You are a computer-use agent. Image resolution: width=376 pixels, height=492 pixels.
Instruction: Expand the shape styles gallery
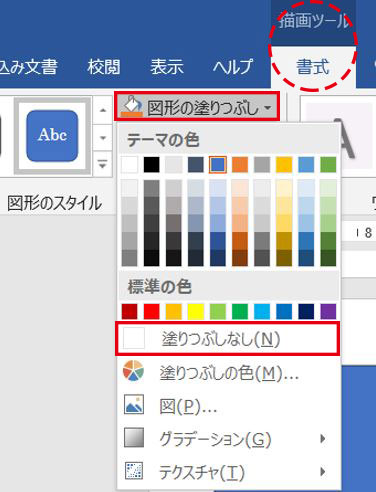[103, 164]
